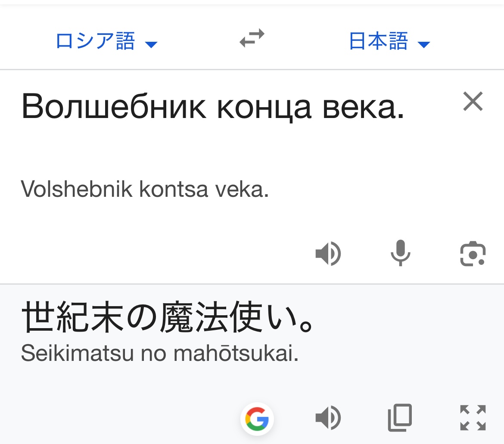Tap the ロシア語 source language label
The width and height of the screenshot is (504, 444).
95,42
